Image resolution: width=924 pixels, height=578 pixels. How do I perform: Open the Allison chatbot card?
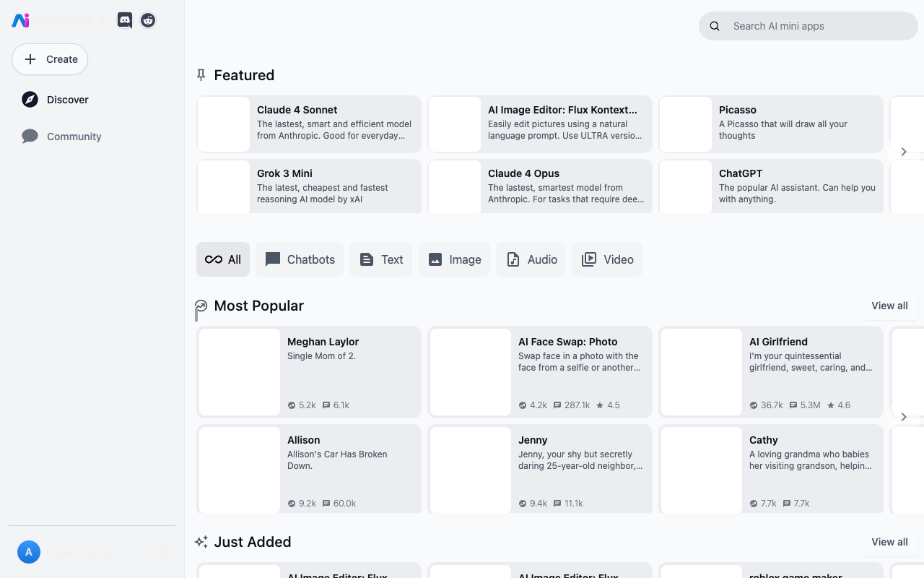(309, 469)
